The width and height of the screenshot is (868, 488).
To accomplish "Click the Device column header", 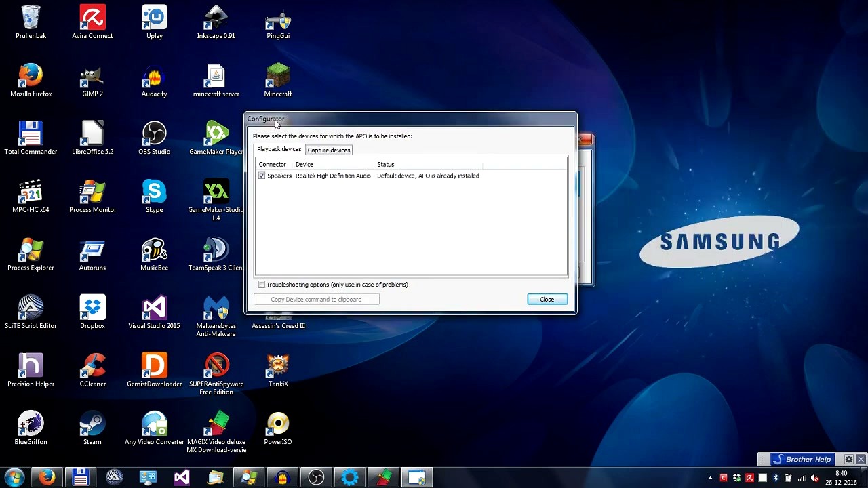I will click(x=304, y=165).
